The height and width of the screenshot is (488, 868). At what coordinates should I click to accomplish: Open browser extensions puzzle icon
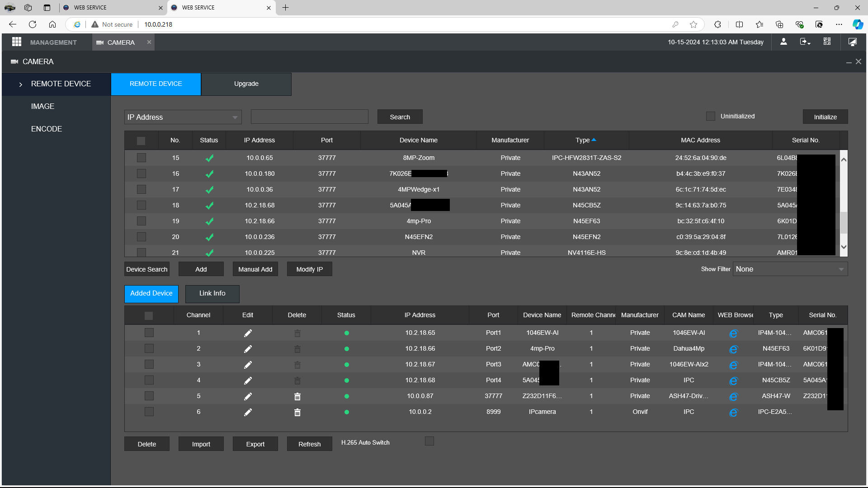(717, 24)
